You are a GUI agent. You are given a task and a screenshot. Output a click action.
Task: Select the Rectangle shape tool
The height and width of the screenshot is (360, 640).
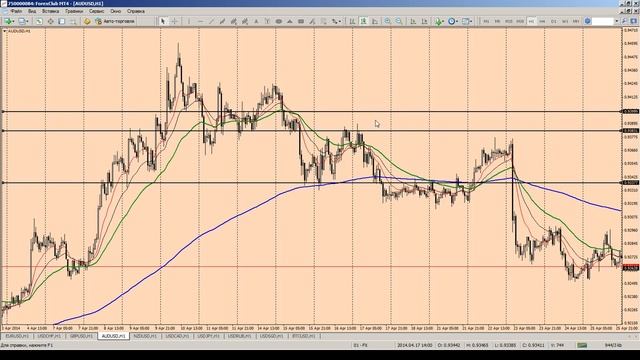301,21
